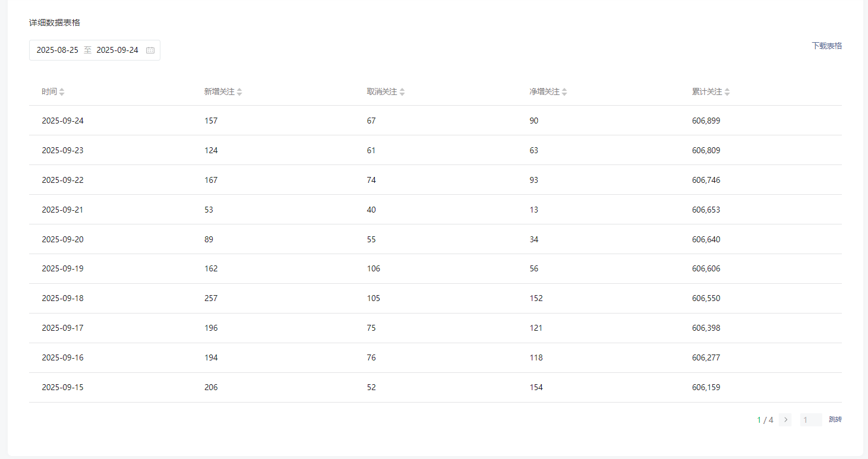Click the 详细数据表格 section title
Viewport: 868px width, 459px height.
pos(55,23)
